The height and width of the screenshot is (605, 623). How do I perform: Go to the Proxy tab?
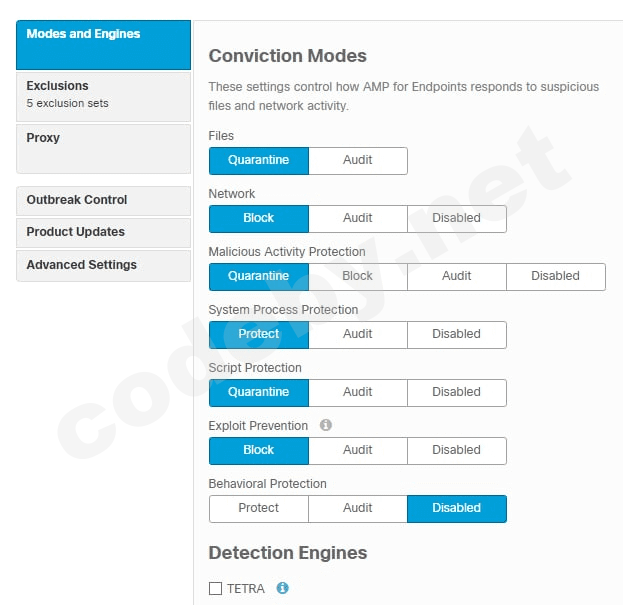(x=103, y=148)
